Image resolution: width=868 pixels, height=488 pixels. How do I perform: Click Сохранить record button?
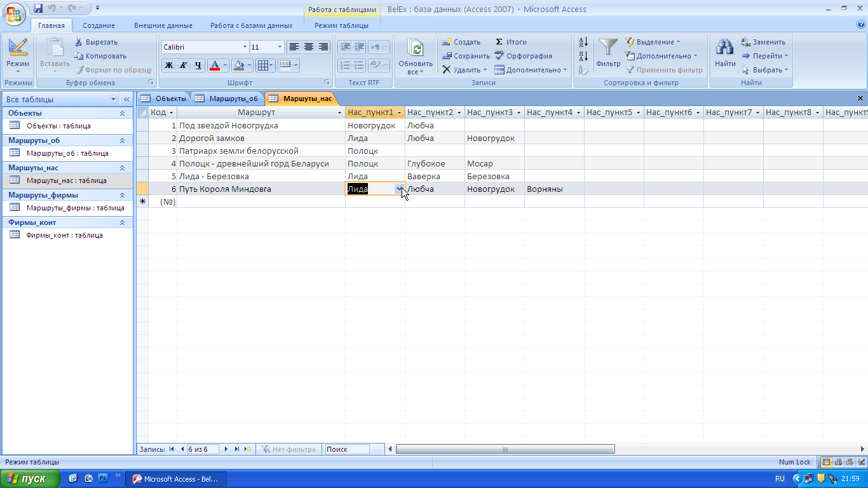466,56
